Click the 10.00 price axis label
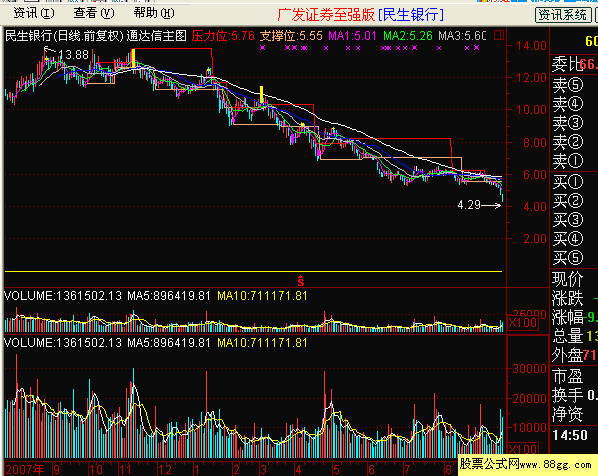598x476 pixels. click(531, 110)
